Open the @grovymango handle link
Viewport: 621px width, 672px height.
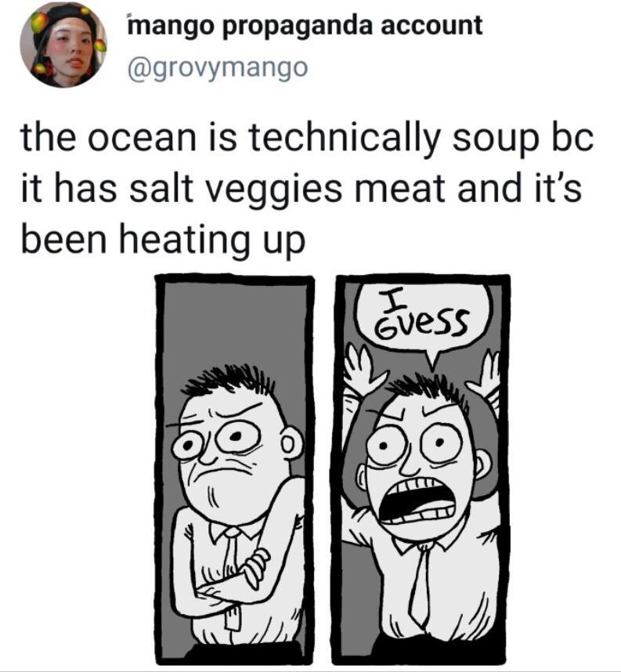click(x=218, y=69)
